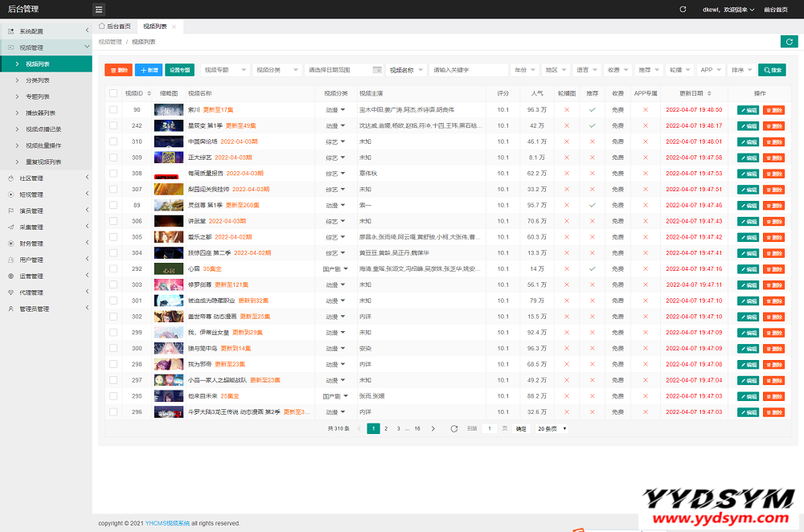Click the blue 新增 add button

pos(149,70)
